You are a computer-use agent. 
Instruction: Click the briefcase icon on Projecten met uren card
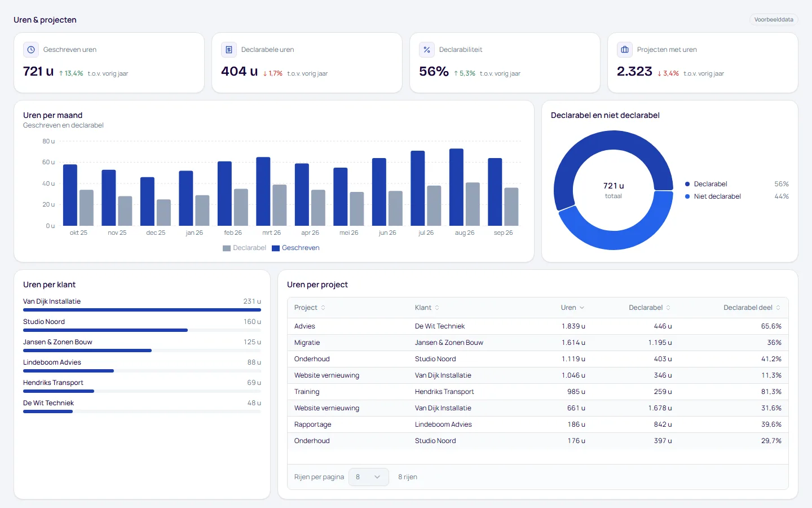[x=625, y=50]
